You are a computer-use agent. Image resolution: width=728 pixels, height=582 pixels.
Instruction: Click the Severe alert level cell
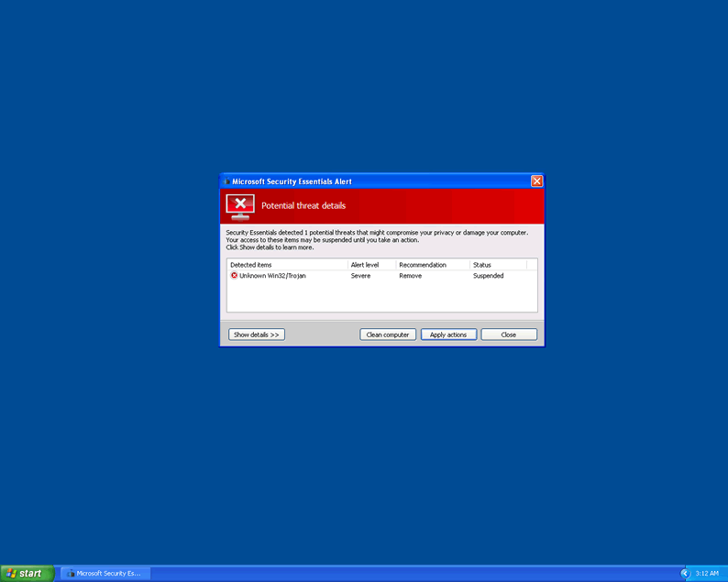361,276
